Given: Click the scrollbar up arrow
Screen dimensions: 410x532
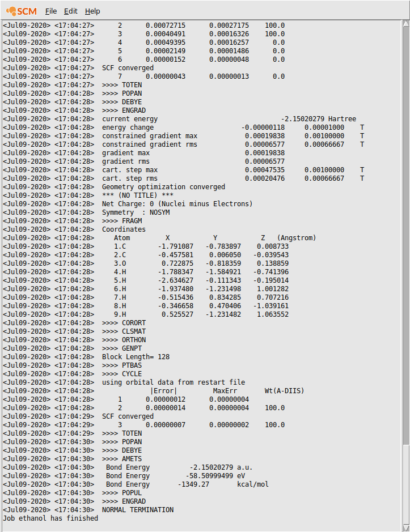Looking at the screenshot, I should tap(405, 24).
